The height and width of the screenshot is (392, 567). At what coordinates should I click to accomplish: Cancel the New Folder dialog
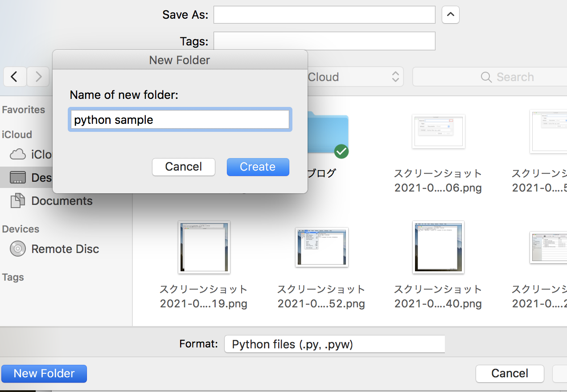tap(183, 167)
